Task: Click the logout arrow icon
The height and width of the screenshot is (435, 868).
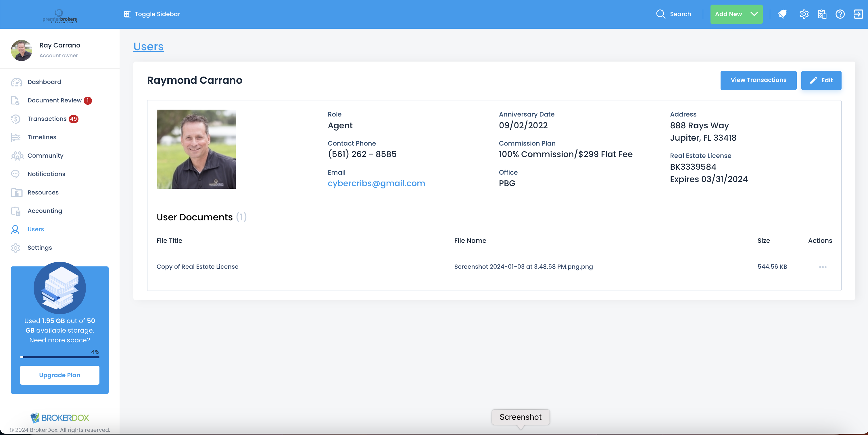Action: (858, 14)
